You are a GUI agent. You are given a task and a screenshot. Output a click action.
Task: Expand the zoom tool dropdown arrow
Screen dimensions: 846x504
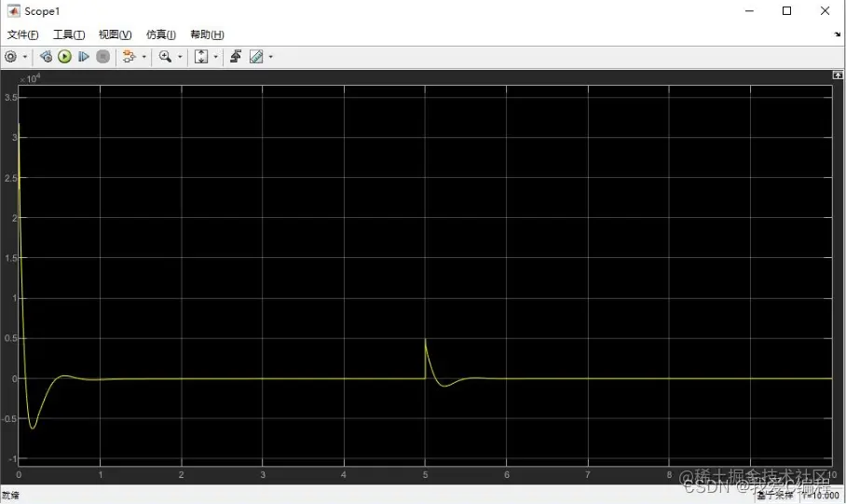coord(180,57)
